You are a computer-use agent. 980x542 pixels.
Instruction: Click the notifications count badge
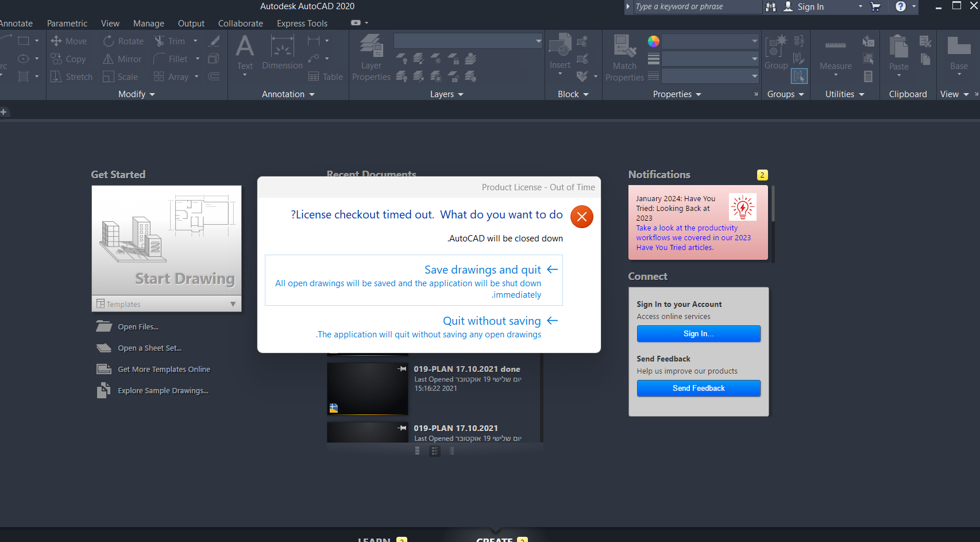click(x=762, y=175)
